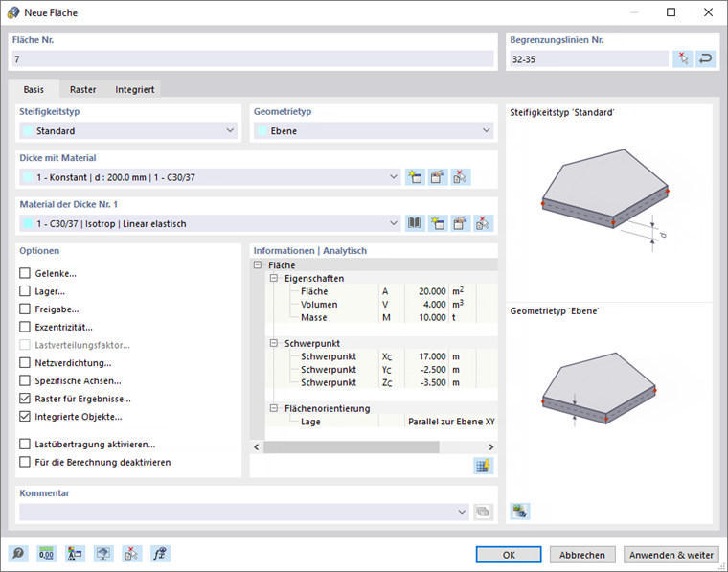Open the Dicke mit Material dropdown
The width and height of the screenshot is (728, 572).
click(210, 177)
